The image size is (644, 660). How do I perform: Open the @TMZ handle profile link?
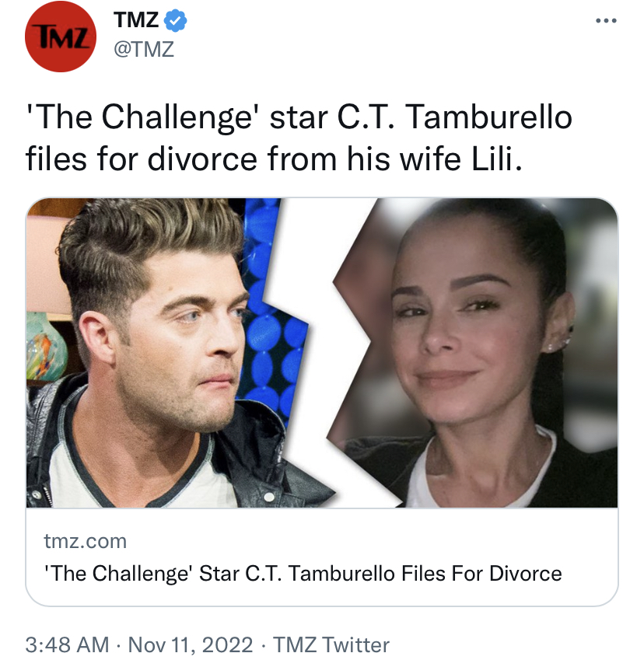[x=144, y=49]
